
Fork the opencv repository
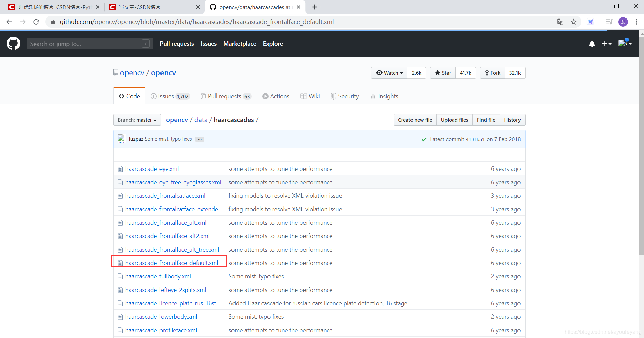tap(493, 73)
